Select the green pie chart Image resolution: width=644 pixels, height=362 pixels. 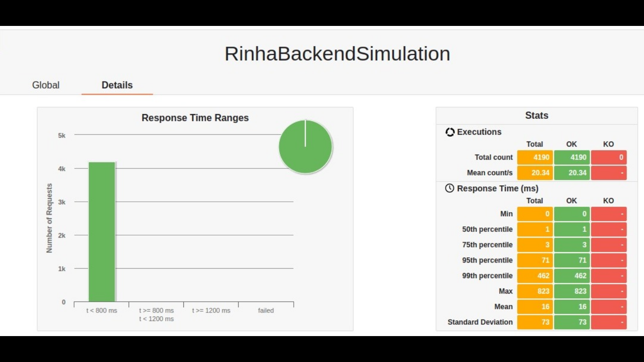click(305, 147)
